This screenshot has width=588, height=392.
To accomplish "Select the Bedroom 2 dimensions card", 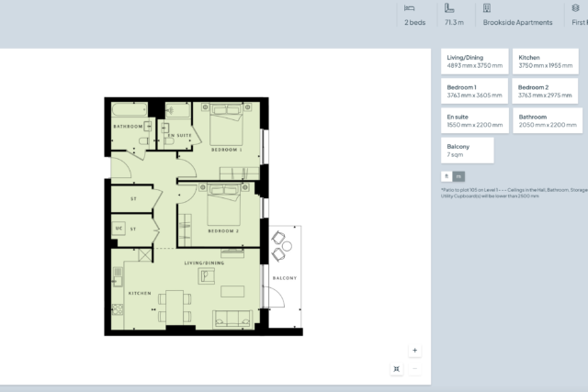I will click(x=546, y=91).
